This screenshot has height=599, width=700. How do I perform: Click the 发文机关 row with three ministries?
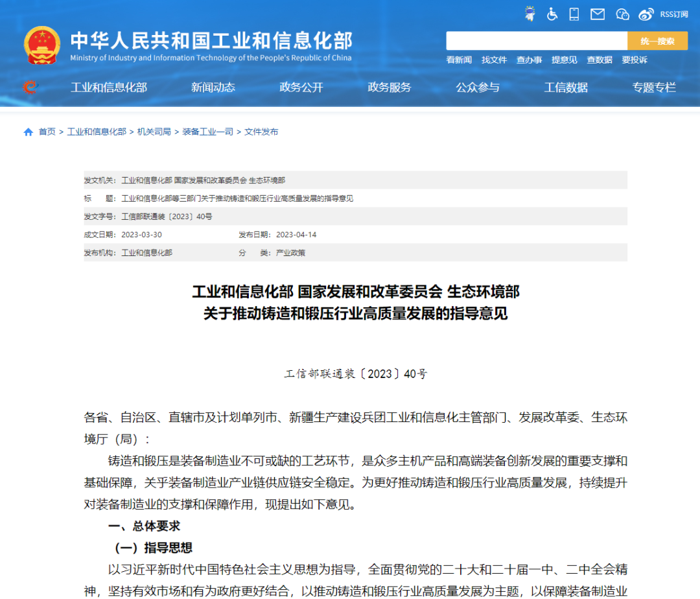[x=355, y=180]
